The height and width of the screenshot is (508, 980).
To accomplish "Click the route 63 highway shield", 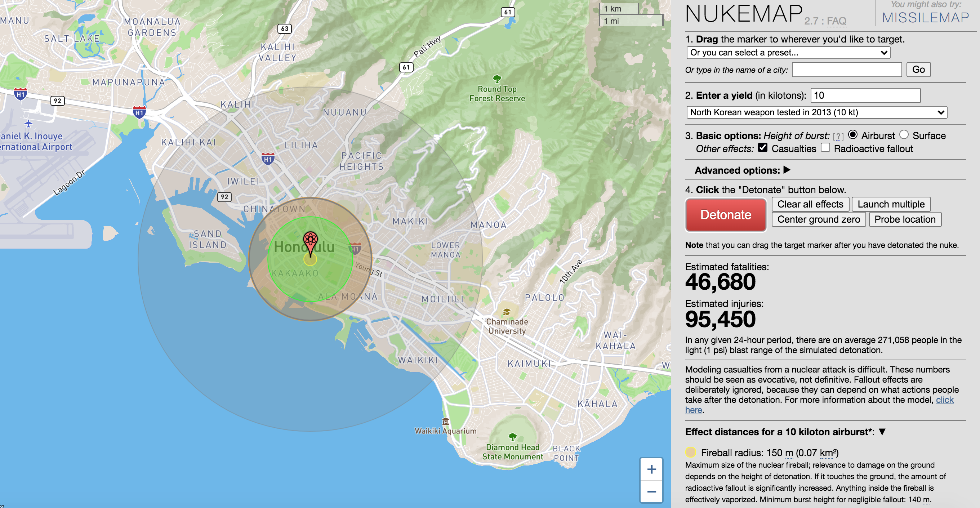I will tap(285, 28).
